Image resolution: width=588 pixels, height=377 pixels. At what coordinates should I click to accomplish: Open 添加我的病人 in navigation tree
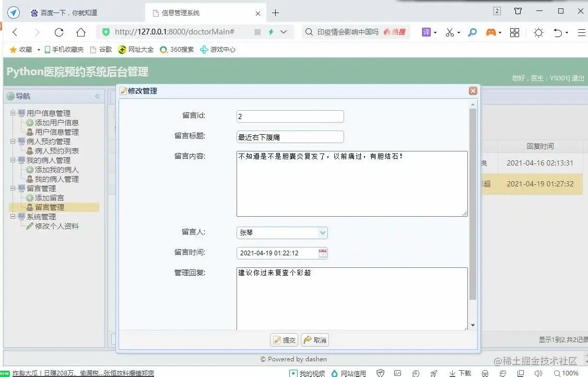click(56, 170)
